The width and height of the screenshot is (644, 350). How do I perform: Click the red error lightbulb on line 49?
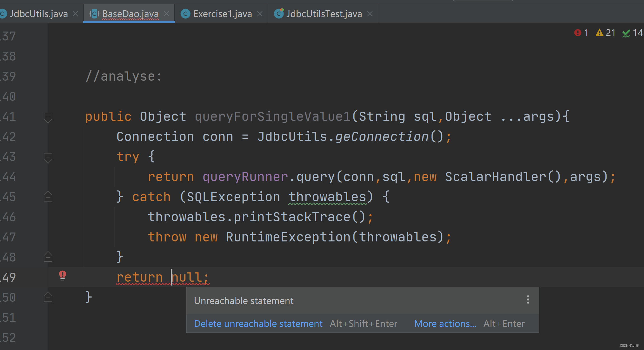[63, 275]
